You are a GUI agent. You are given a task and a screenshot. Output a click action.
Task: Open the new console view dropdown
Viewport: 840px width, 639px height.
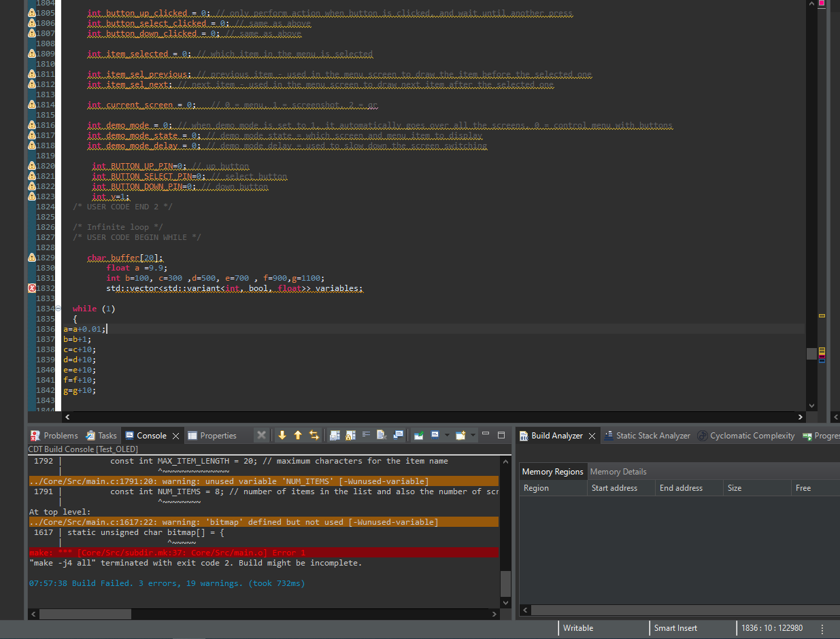click(x=473, y=435)
